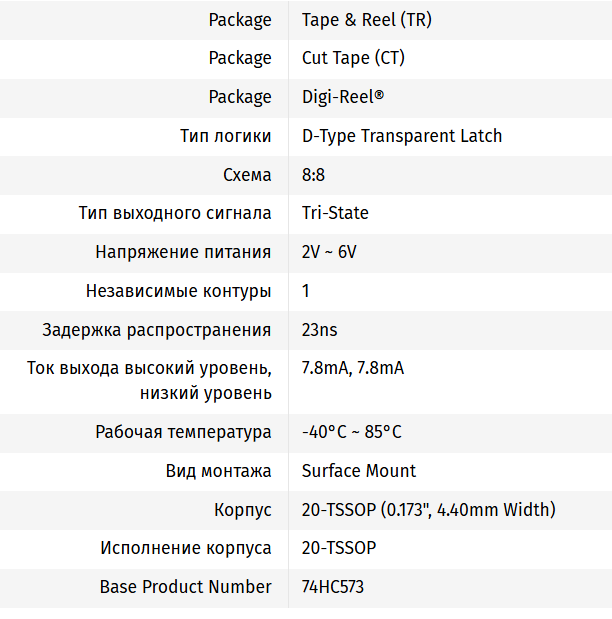Click the 20-TSSOP (0.173", 4.40mm Width) value
Screen dimensions: 612x619
(428, 510)
